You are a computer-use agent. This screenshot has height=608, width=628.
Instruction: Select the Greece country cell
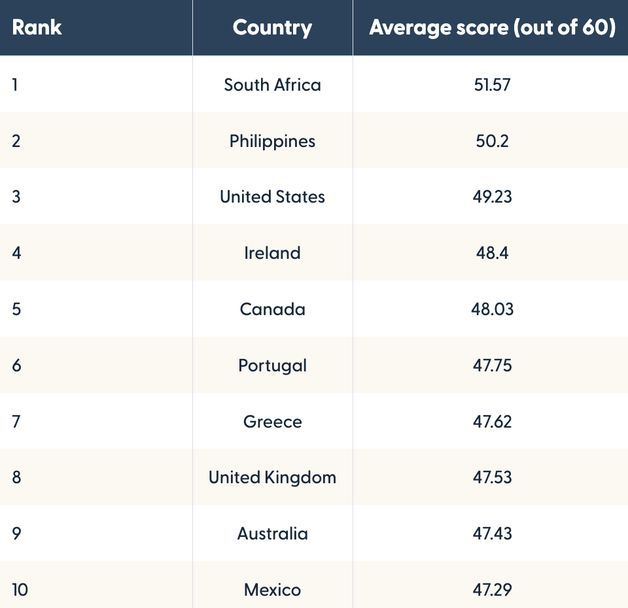tap(272, 421)
